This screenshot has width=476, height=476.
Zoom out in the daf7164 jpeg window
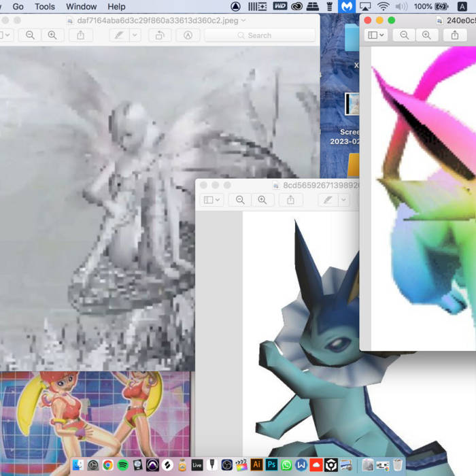pos(30,35)
